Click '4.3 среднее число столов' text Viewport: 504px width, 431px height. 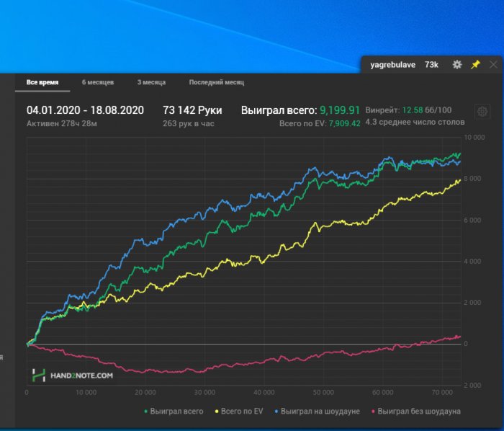[415, 123]
